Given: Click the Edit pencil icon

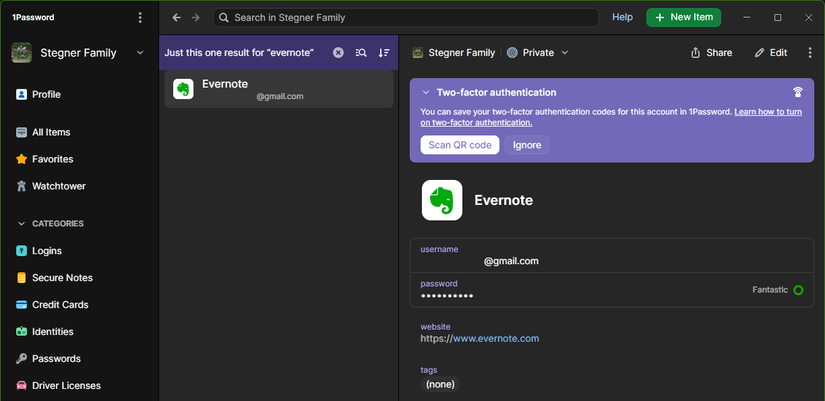Looking at the screenshot, I should click(x=759, y=53).
